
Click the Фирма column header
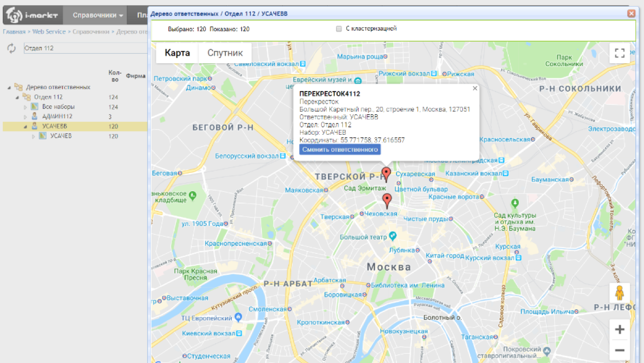136,76
